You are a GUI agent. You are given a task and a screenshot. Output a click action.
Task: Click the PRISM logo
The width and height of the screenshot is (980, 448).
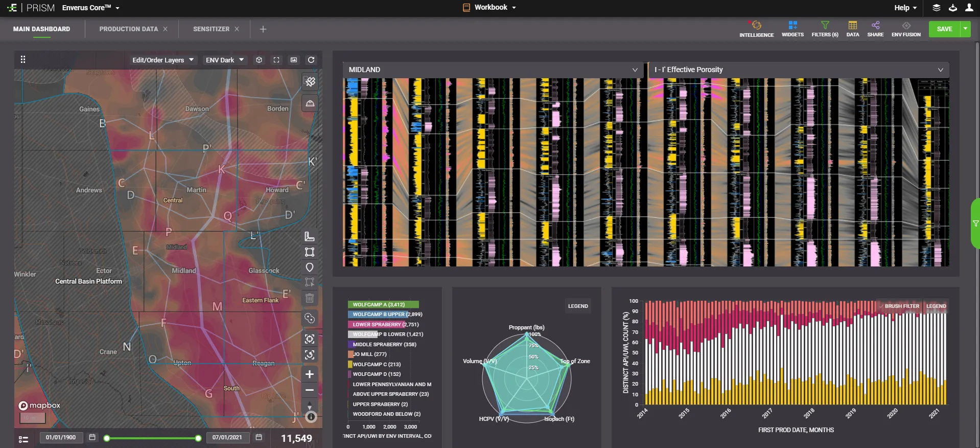[31, 8]
